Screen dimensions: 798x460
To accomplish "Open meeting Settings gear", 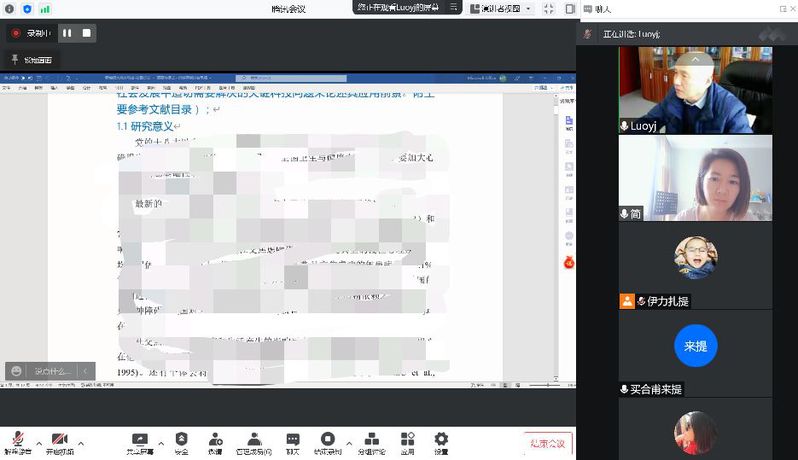I will (441, 441).
